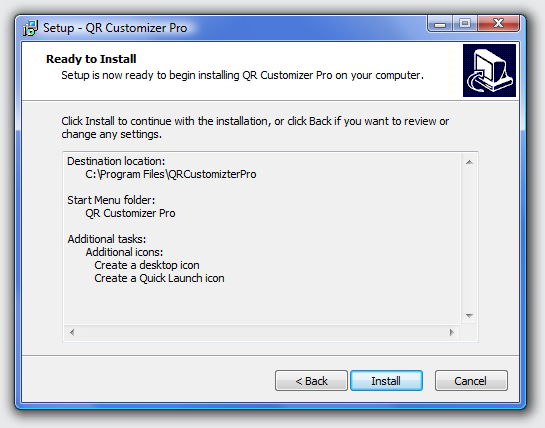Click the installer computer graphic in the header

489,70
